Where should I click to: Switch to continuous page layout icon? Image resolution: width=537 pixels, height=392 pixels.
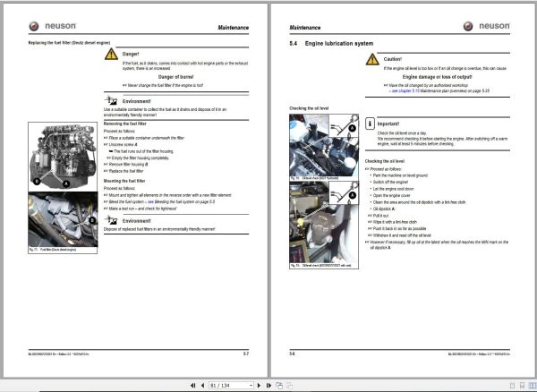pyautogui.click(x=523, y=386)
